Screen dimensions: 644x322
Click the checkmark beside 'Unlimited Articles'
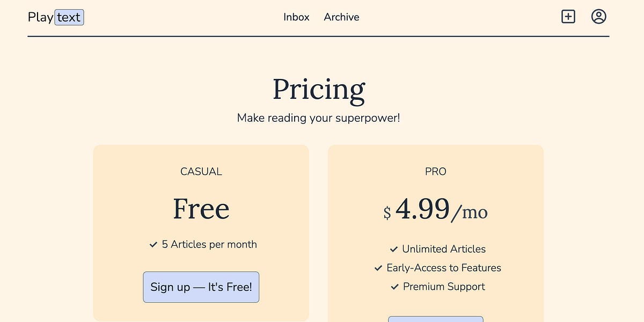(x=393, y=250)
